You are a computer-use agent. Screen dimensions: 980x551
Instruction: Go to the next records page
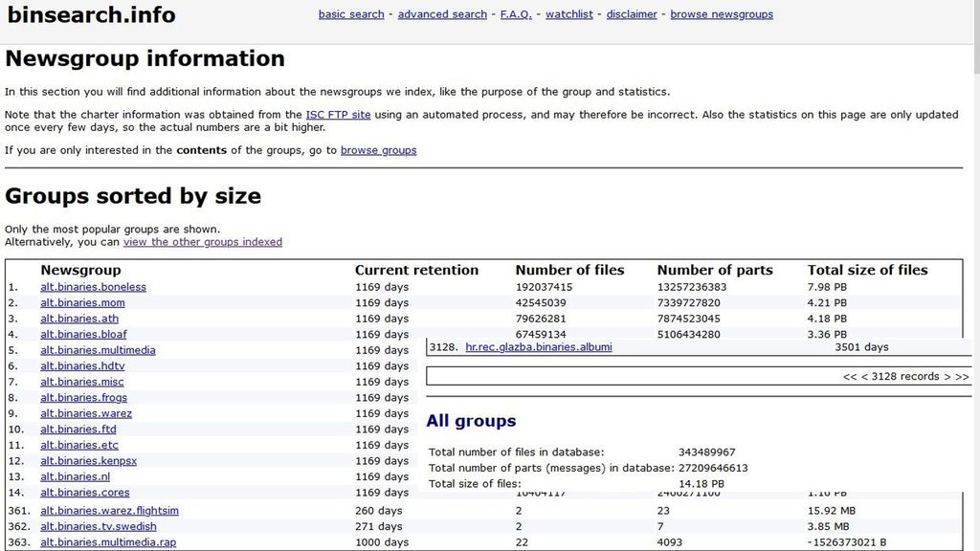(948, 376)
